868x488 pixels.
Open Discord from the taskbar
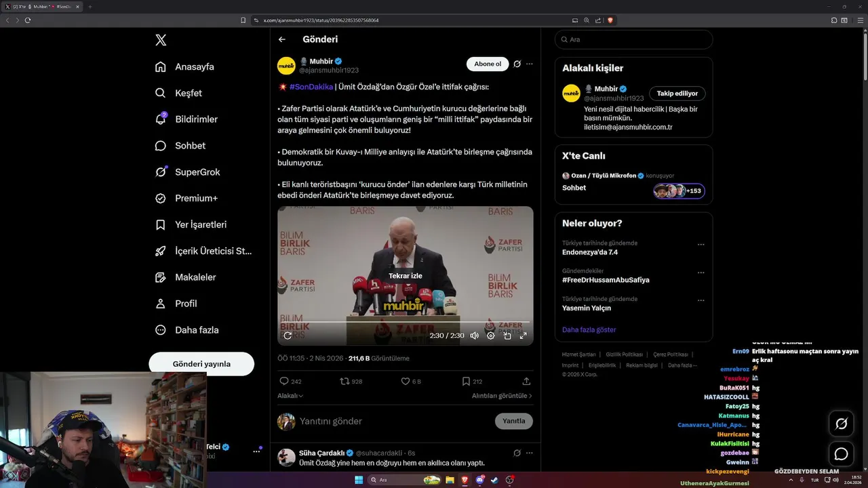(481, 480)
